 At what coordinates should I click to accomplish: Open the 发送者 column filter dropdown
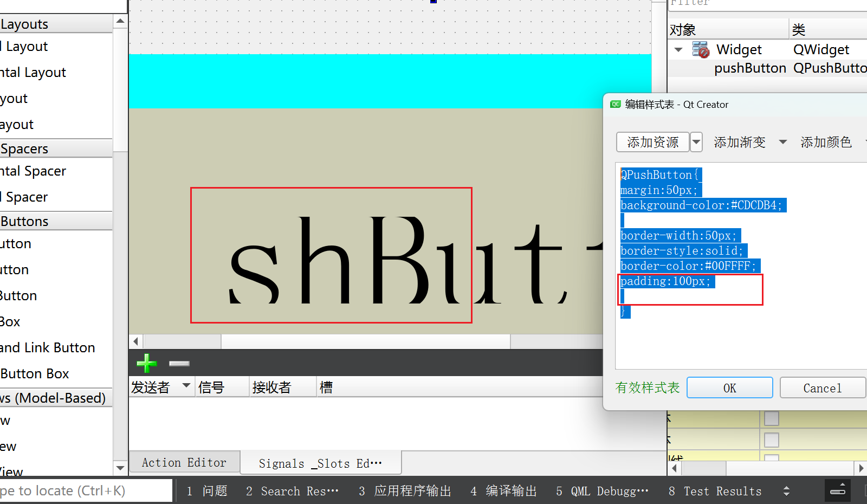point(185,386)
